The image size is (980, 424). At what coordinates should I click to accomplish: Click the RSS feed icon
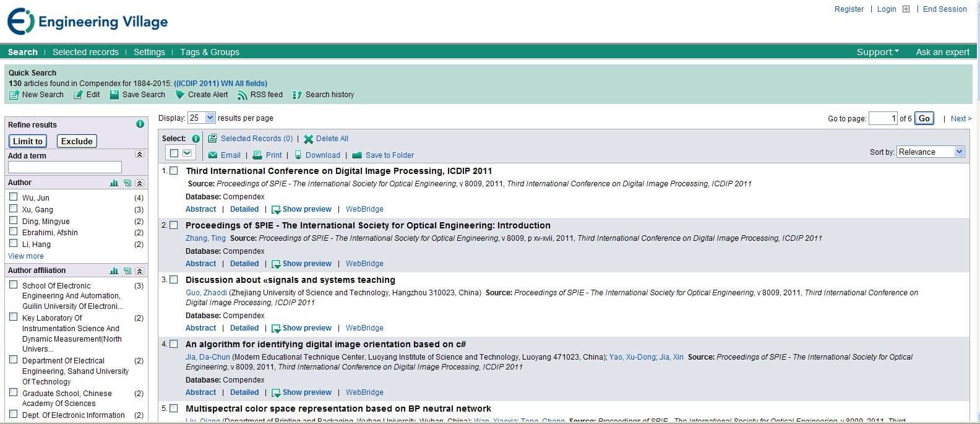(x=243, y=95)
